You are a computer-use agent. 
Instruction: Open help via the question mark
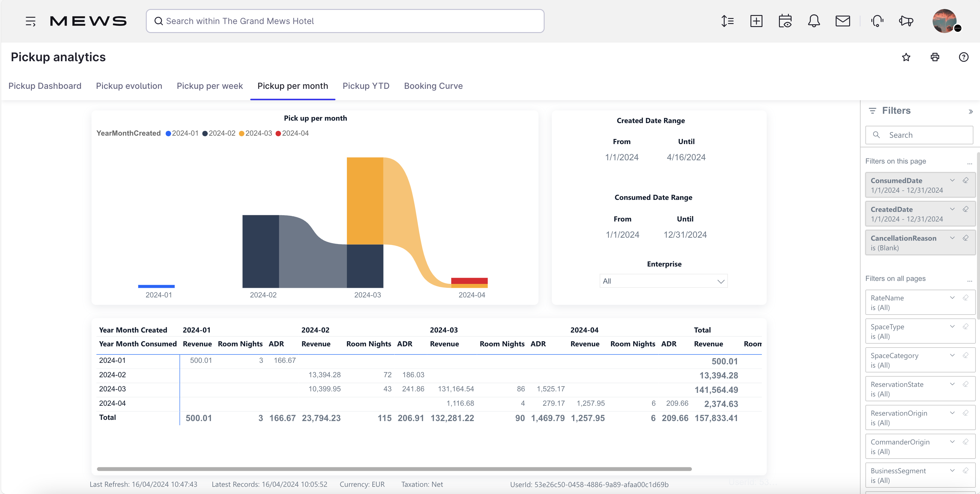point(963,57)
